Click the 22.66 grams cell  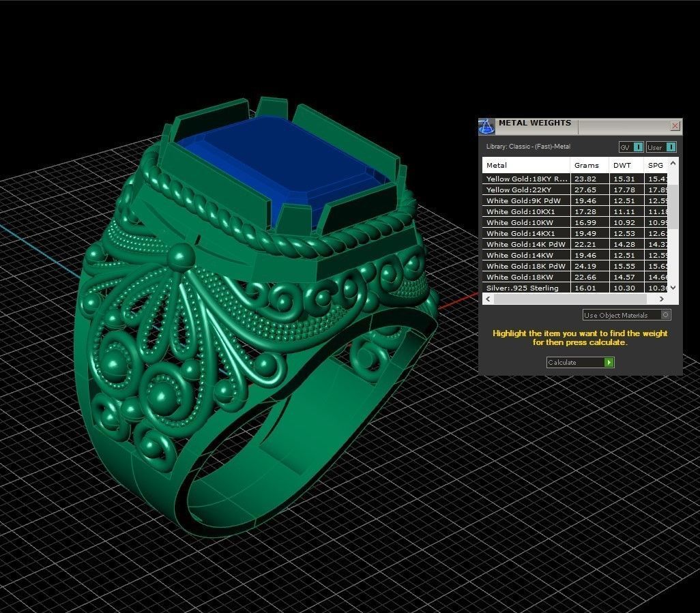pyautogui.click(x=589, y=277)
